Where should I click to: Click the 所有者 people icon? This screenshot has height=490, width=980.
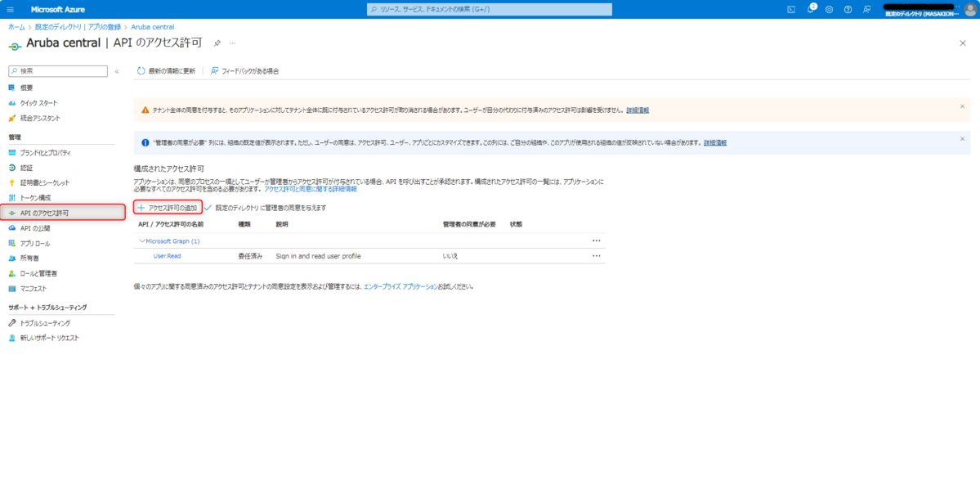pyautogui.click(x=12, y=258)
